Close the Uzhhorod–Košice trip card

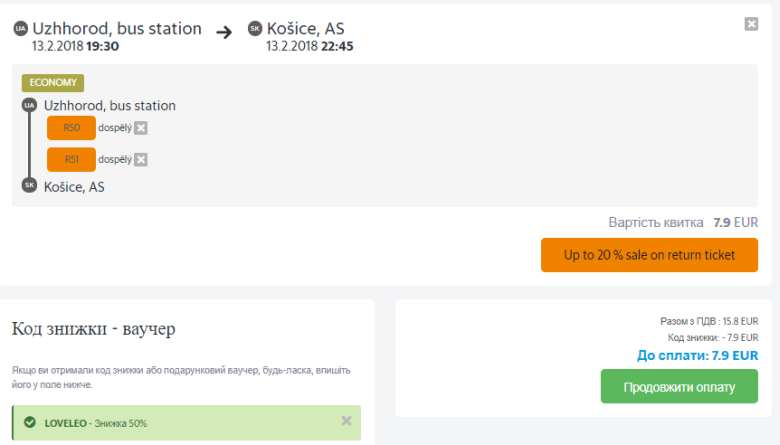click(751, 24)
